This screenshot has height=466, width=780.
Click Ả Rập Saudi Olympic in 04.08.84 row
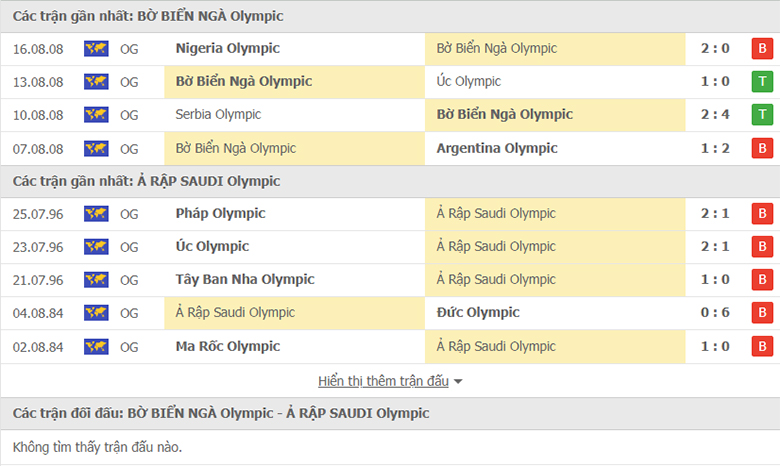click(235, 312)
